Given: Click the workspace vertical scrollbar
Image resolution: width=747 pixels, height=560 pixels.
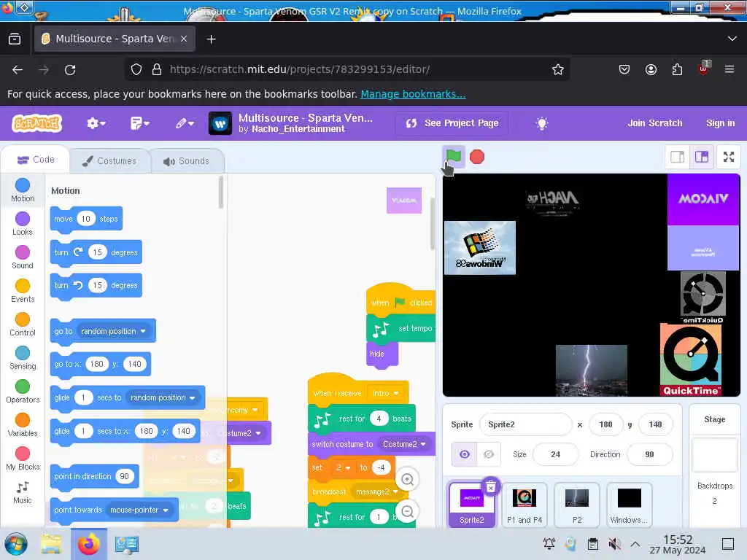Looking at the screenshot, I should click(x=433, y=224).
